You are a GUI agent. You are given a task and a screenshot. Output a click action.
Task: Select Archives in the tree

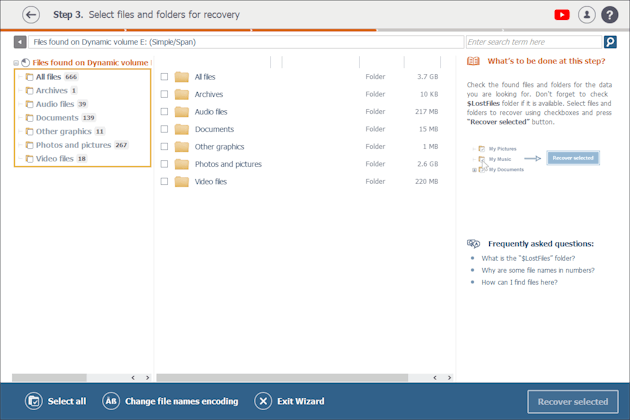point(51,90)
